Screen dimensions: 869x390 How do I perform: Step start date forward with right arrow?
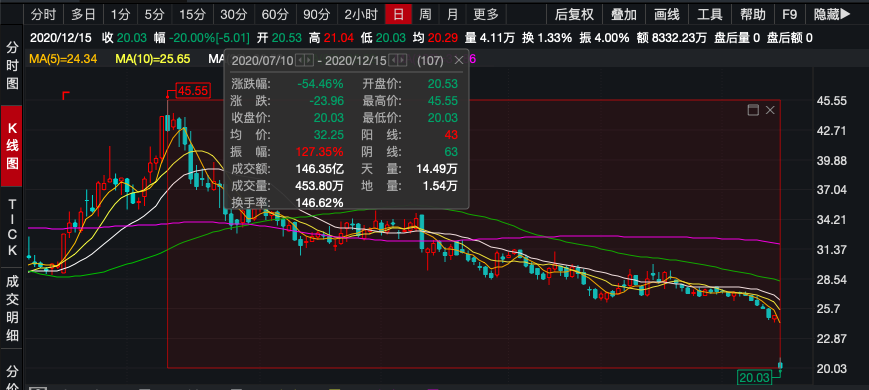coord(309,60)
